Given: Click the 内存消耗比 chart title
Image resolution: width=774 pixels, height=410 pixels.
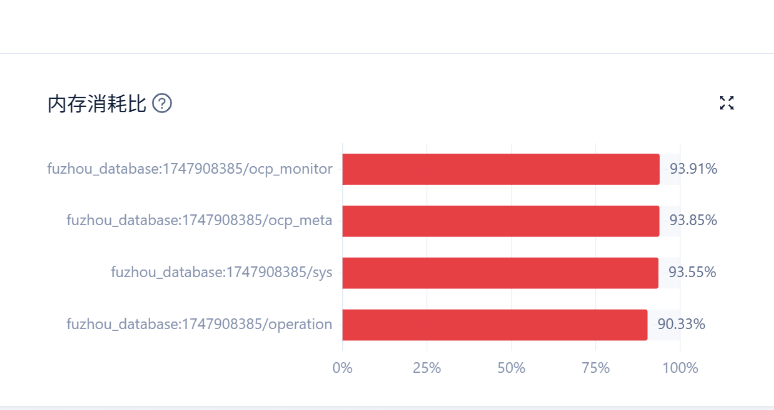Looking at the screenshot, I should point(97,104).
